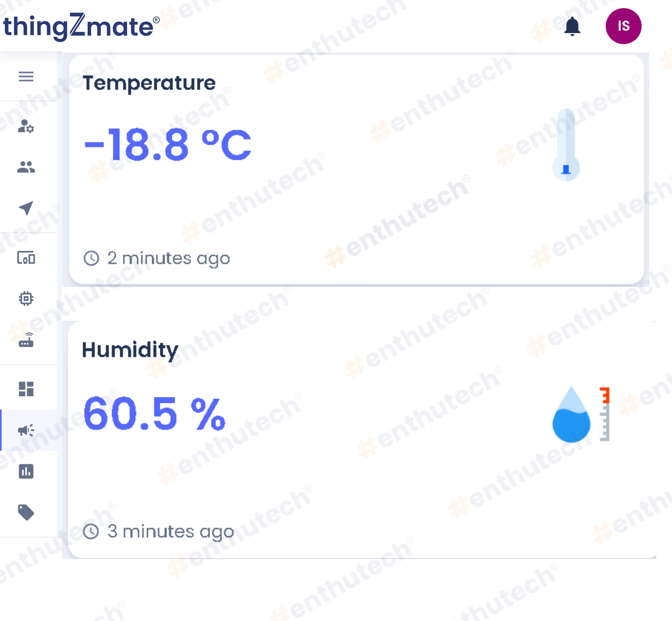Image resolution: width=672 pixels, height=621 pixels.
Task: Go to the dashboards grid icon
Action: 26,389
